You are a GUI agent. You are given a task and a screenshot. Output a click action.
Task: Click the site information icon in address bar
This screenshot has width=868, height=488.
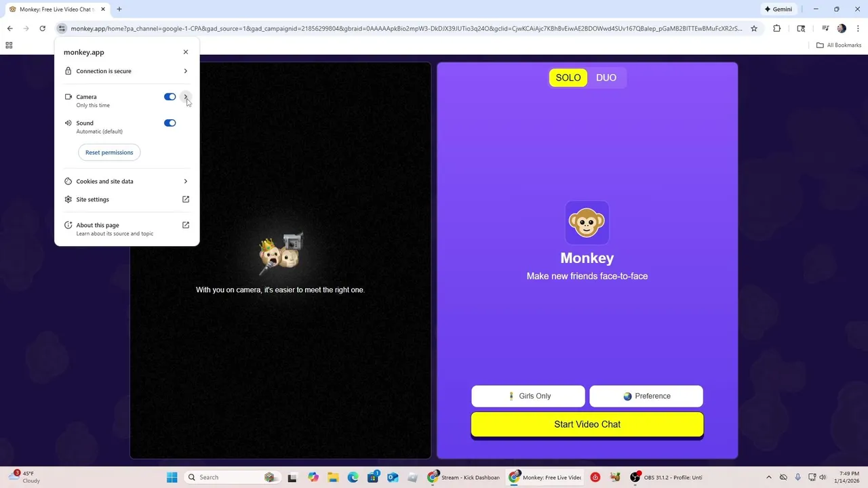(62, 28)
